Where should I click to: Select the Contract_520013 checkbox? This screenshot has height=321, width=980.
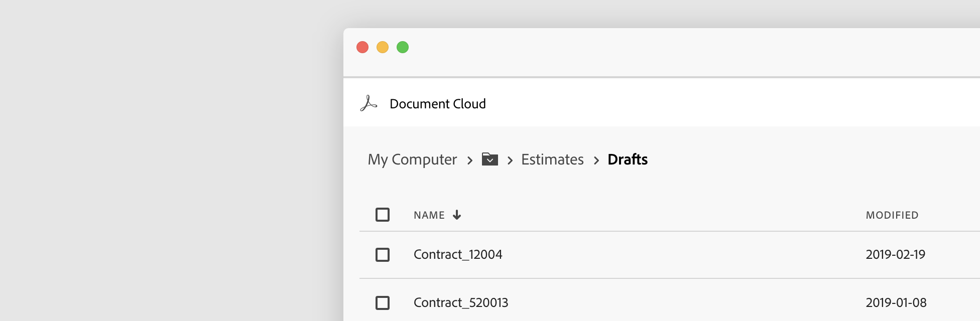click(383, 303)
